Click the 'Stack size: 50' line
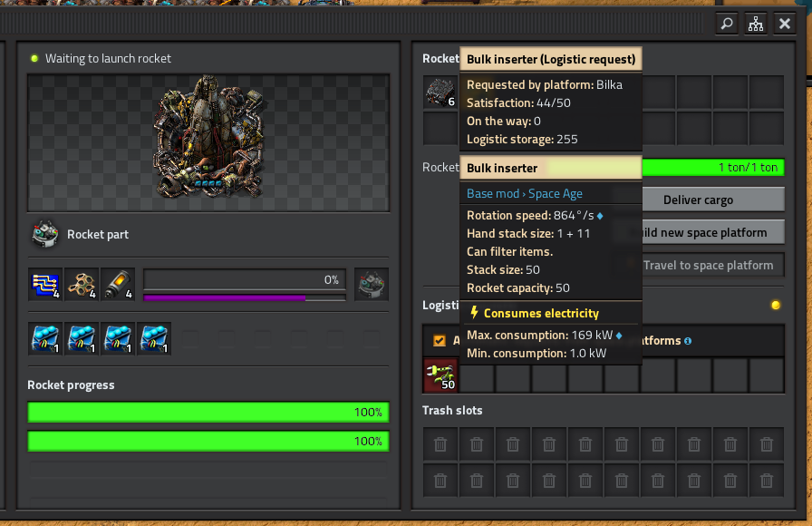The height and width of the screenshot is (526, 812). [503, 270]
